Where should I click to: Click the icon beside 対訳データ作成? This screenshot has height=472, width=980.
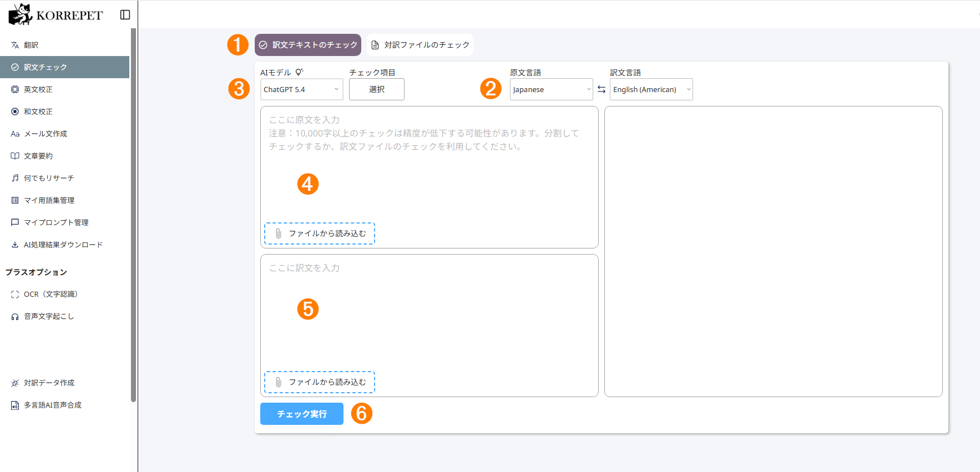click(x=15, y=383)
